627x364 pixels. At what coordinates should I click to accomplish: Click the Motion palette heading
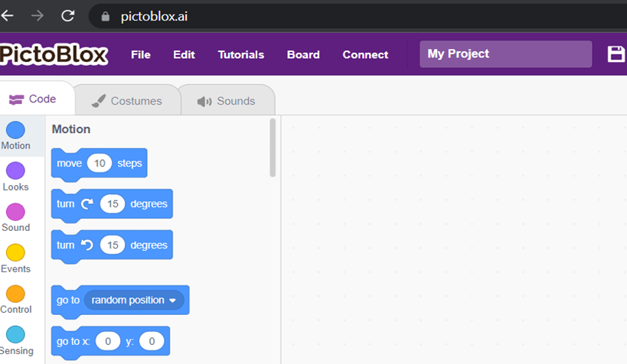pyautogui.click(x=71, y=129)
